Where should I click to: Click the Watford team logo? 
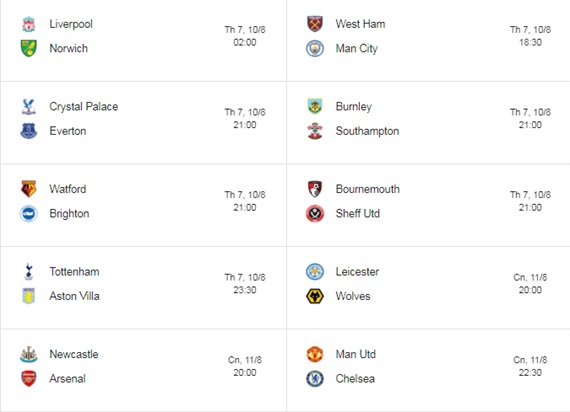tap(28, 189)
